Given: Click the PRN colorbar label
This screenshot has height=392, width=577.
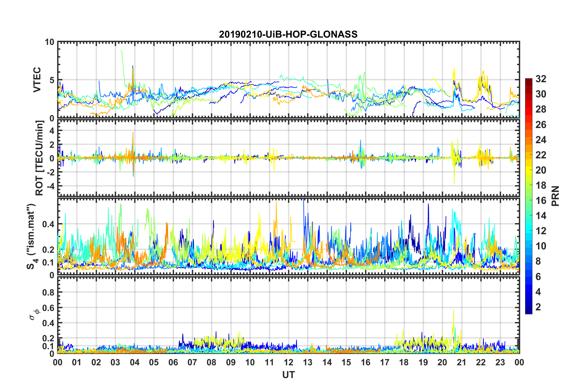Looking at the screenshot, I should [x=555, y=196].
